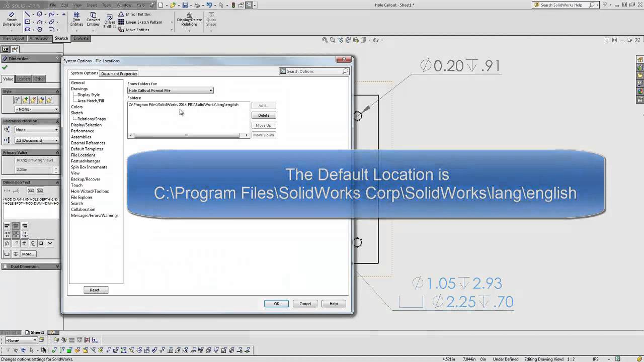Activate the Convert Entities tool
The image size is (644, 362).
coord(93,19)
